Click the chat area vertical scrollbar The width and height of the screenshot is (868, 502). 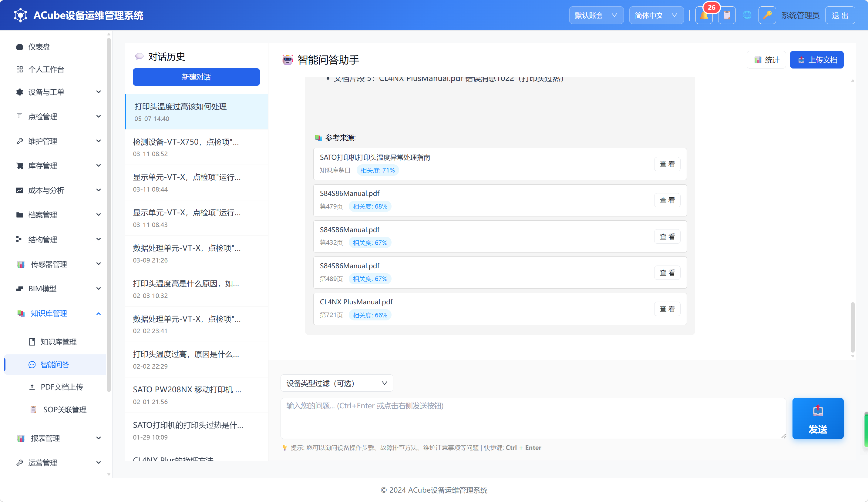click(x=853, y=327)
